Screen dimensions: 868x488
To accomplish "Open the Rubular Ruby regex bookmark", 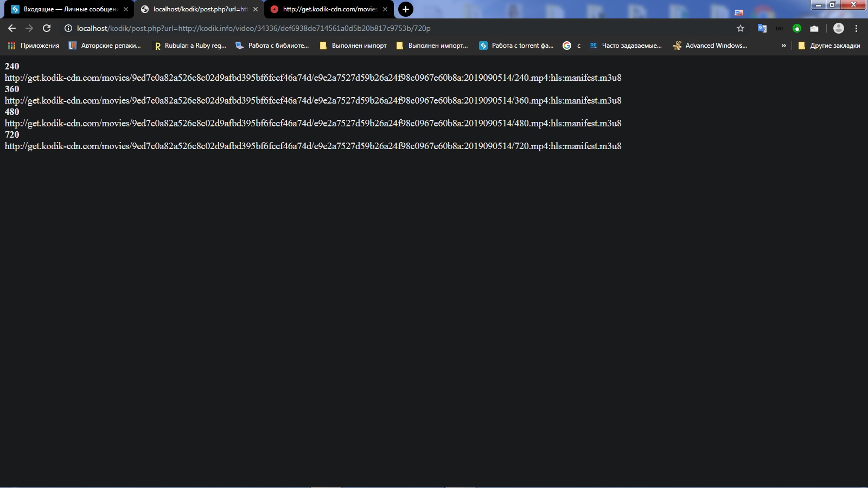I will tap(190, 46).
